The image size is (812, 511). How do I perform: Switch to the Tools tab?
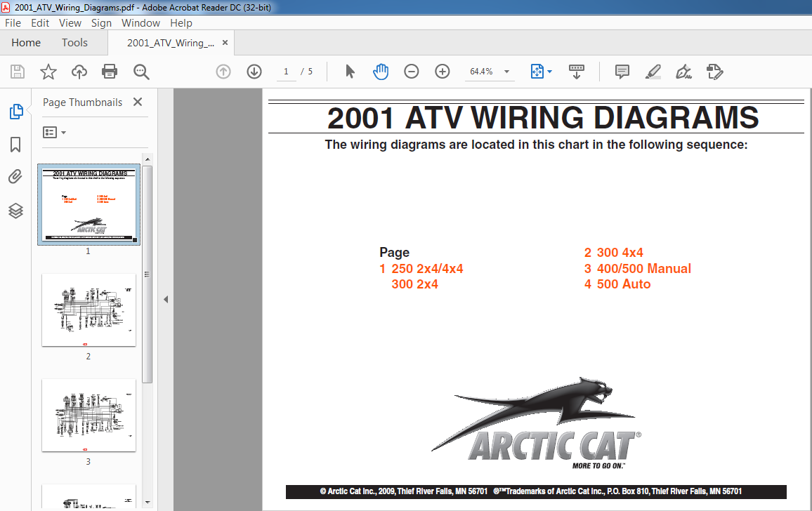pyautogui.click(x=74, y=42)
